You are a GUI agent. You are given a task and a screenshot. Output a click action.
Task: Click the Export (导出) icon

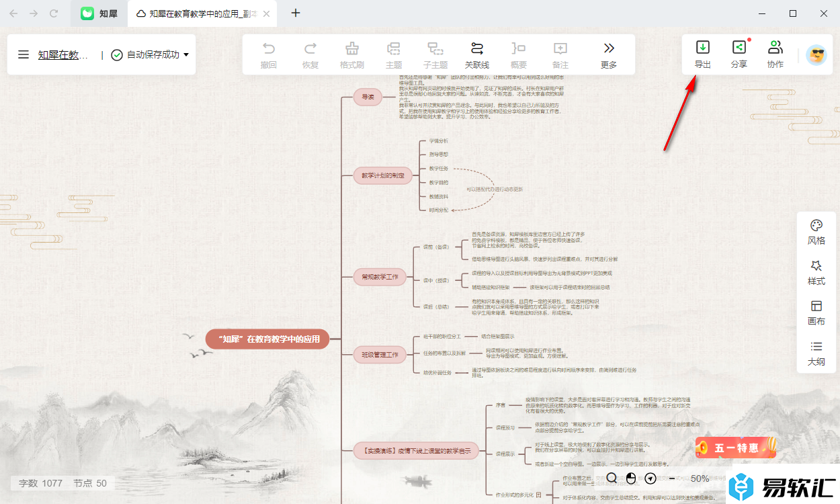pos(702,54)
